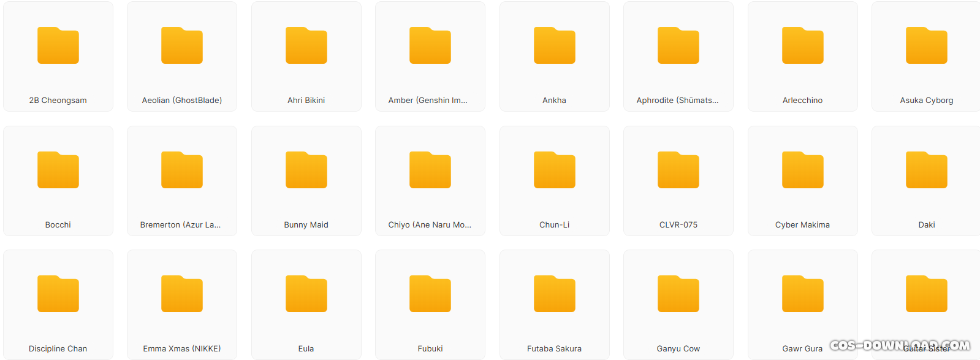Select the Bunny Maid folder icon
Screen dimensions: 980x360
click(306, 170)
